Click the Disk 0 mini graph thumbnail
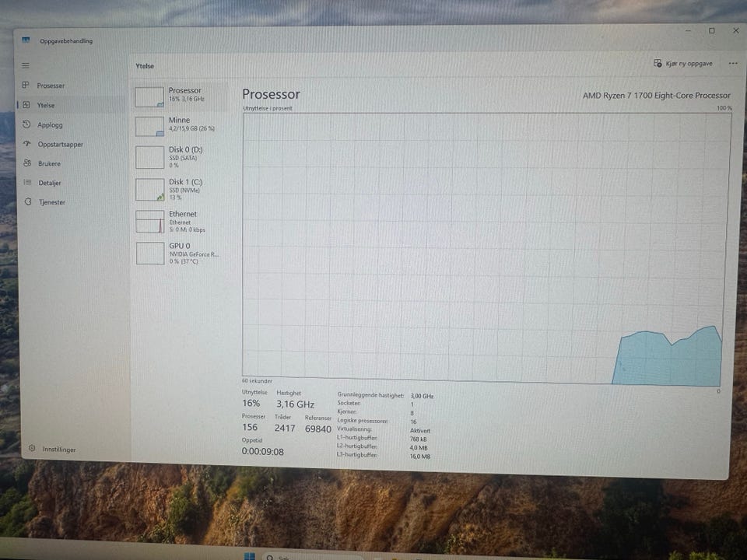Image resolution: width=747 pixels, height=560 pixels. tap(150, 158)
